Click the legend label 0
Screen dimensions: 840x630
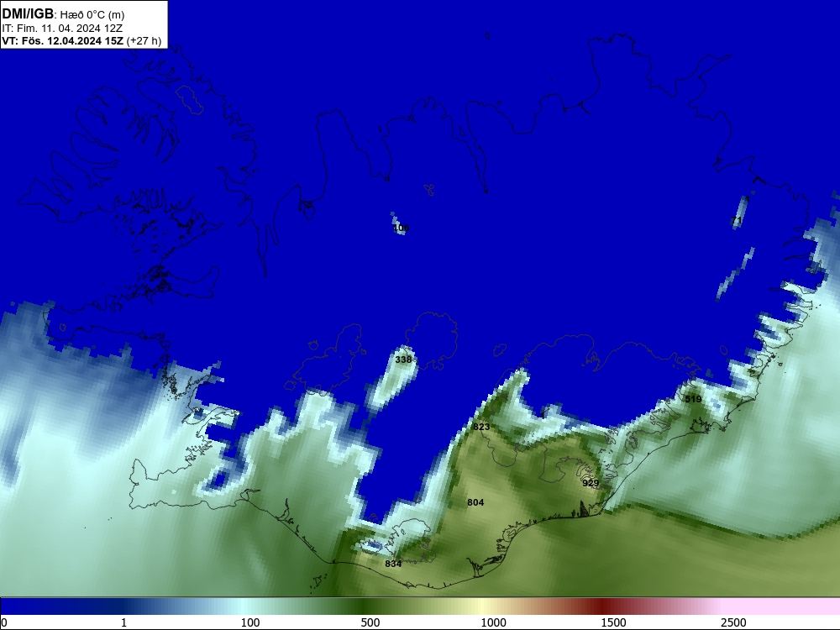point(5,622)
